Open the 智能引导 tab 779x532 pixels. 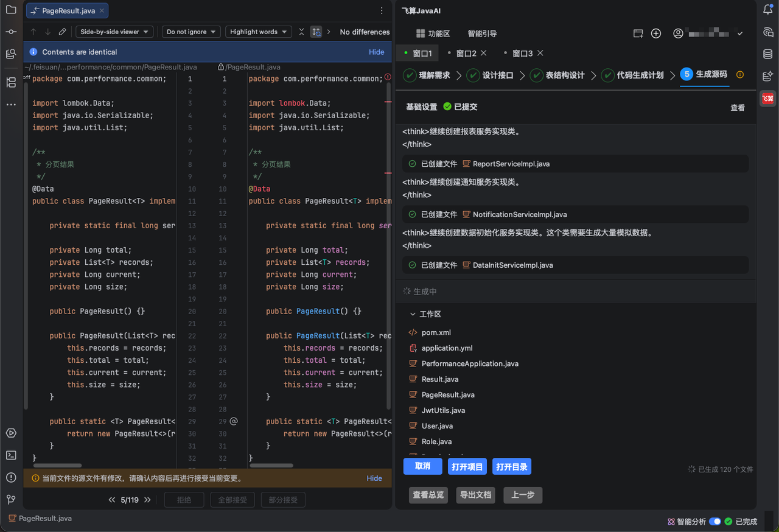pyautogui.click(x=482, y=33)
